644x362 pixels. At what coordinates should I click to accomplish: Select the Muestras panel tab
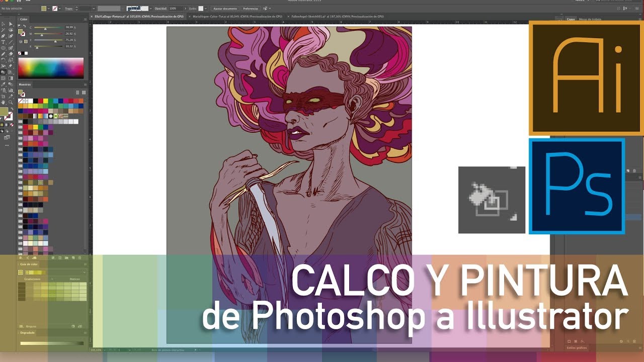pos(25,84)
